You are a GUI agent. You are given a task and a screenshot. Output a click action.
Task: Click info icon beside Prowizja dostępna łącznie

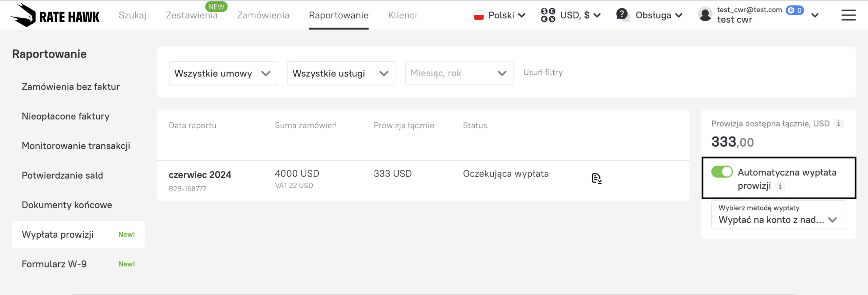pos(839,124)
